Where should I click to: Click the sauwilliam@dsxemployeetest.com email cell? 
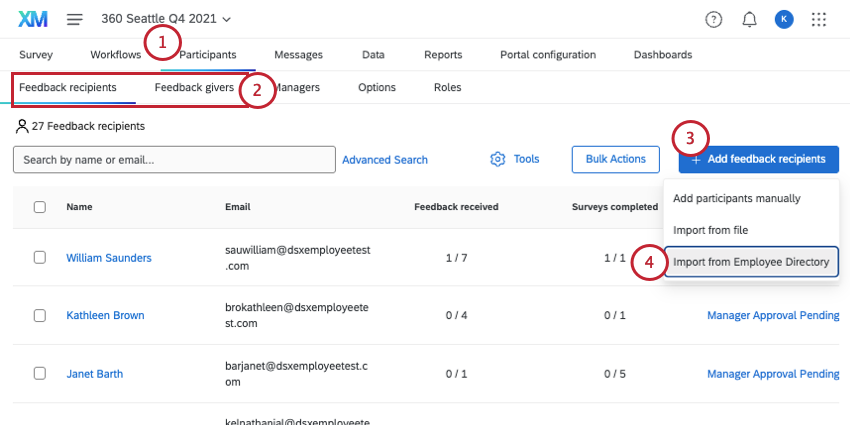[298, 258]
